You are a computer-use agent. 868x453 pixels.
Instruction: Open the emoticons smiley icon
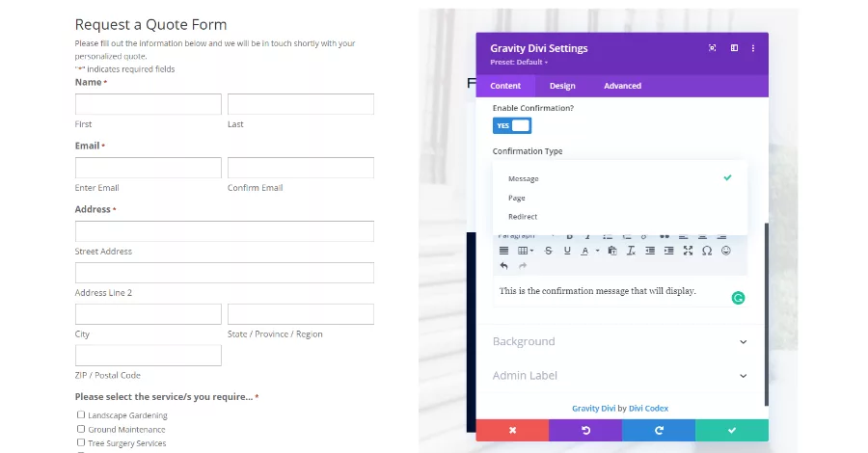[x=725, y=251]
